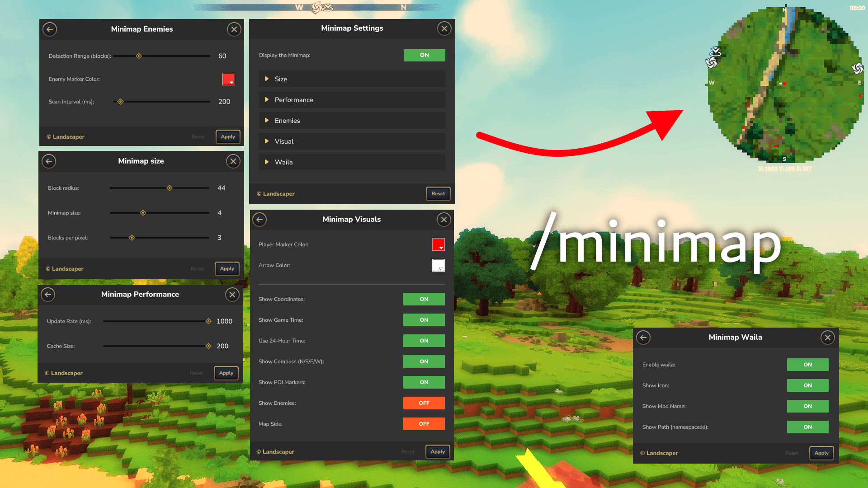The image size is (868, 488).
Task: Go back from Minimap Visuals panel
Action: click(x=259, y=220)
